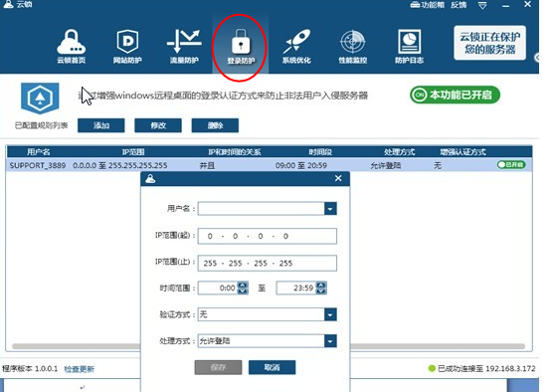Click 修改 modify rule button
The image size is (549, 392).
158,125
